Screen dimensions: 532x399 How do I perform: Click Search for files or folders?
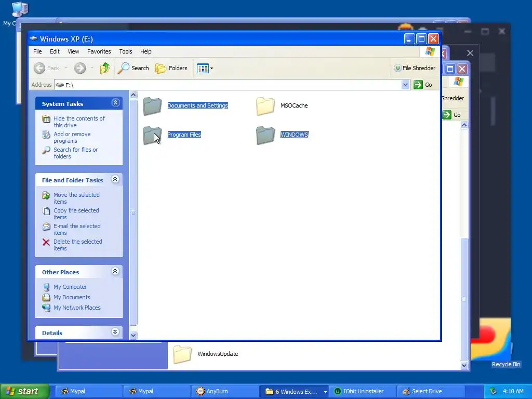[75, 153]
